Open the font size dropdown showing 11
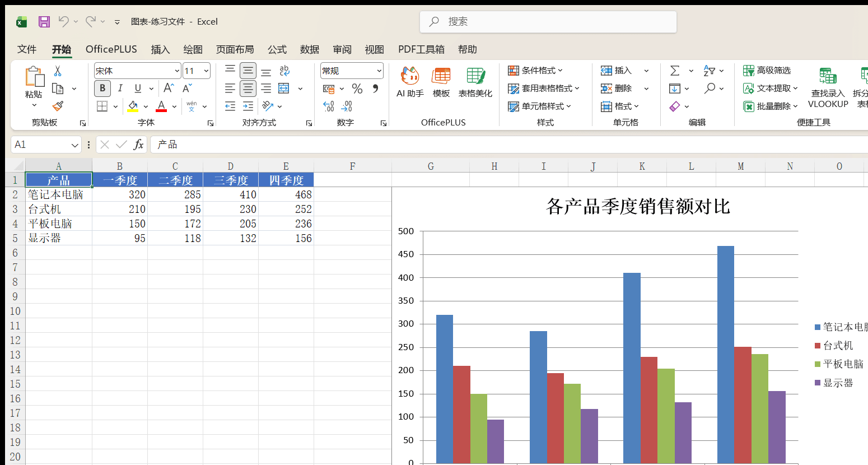 206,71
